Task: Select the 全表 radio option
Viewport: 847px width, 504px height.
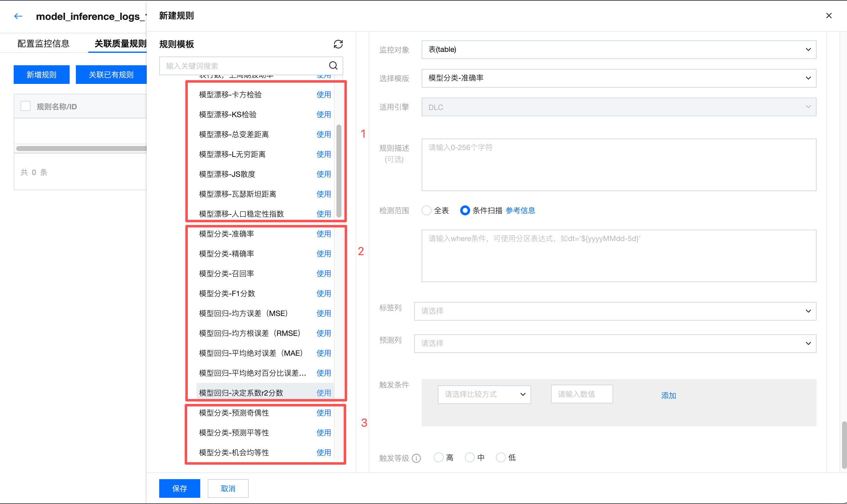Action: 426,211
